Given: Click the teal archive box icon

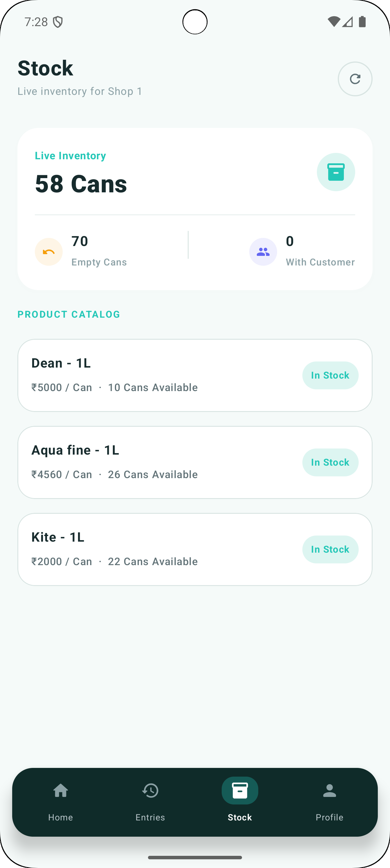Looking at the screenshot, I should (336, 172).
